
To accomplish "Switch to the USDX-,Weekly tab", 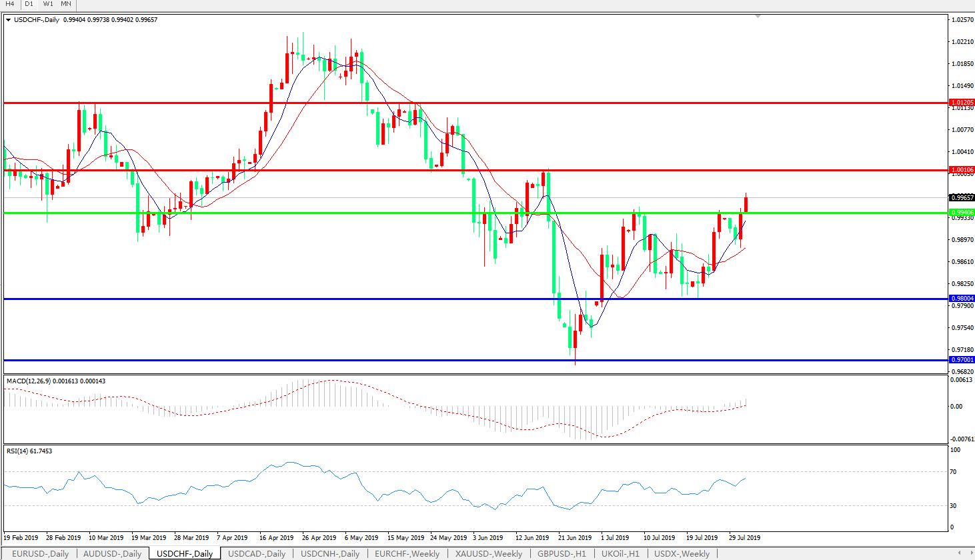I will coord(682,553).
